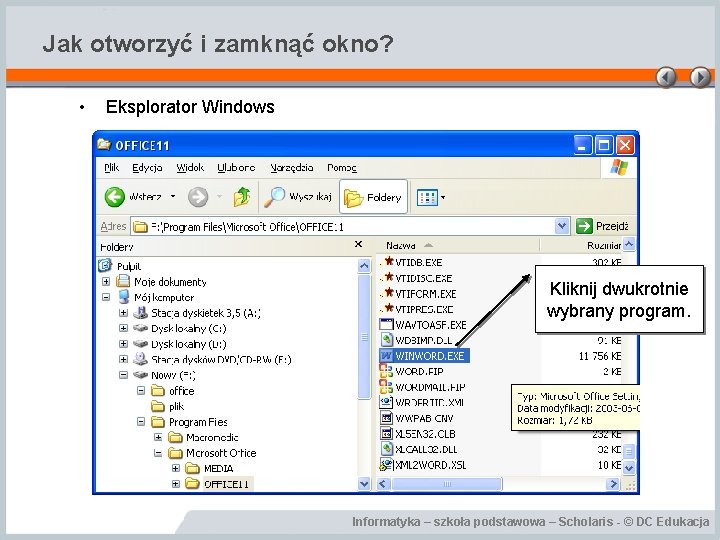Select the WINWORD.EXE Word icon

386,355
